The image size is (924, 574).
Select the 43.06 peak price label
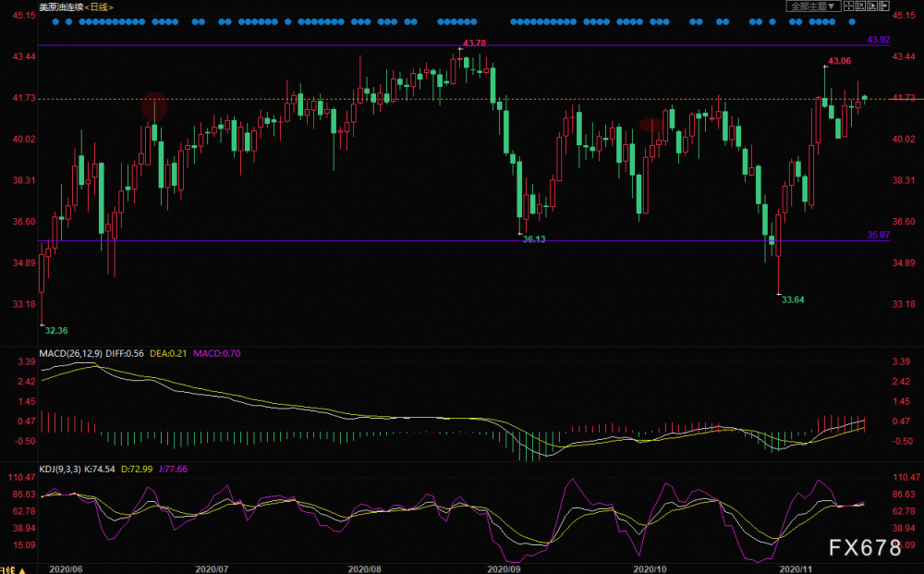(840, 61)
